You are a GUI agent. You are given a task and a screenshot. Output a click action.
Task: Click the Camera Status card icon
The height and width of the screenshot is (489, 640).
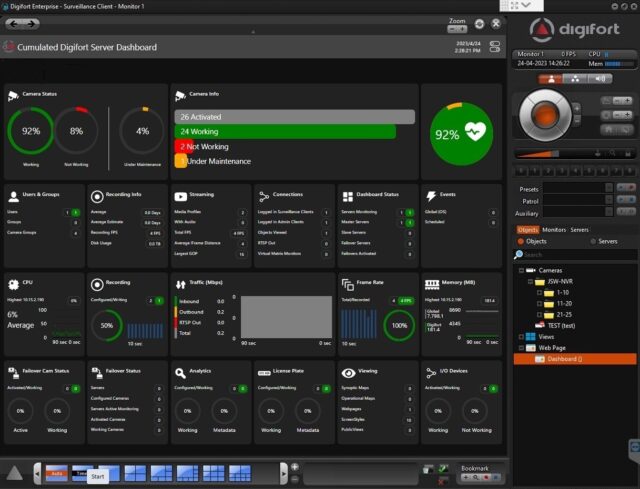pyautogui.click(x=13, y=96)
